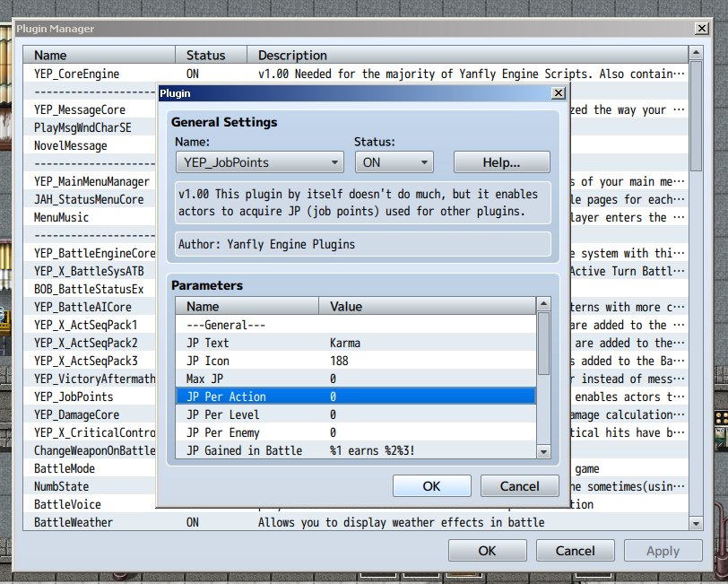The width and height of the screenshot is (728, 584).
Task: Select BattleVoice in the plugin list
Action: [x=67, y=504]
